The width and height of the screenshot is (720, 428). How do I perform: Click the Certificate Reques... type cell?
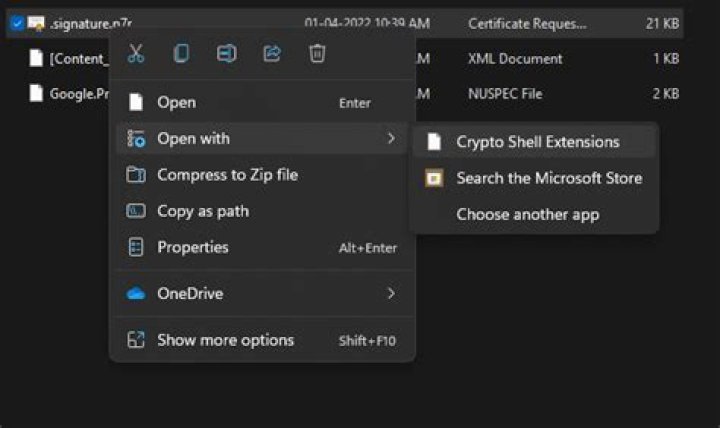527,23
